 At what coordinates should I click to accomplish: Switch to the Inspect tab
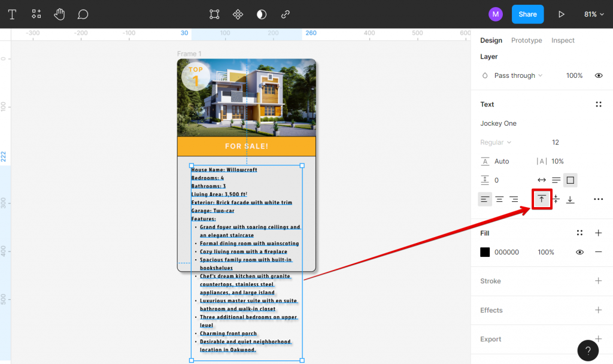pos(562,40)
